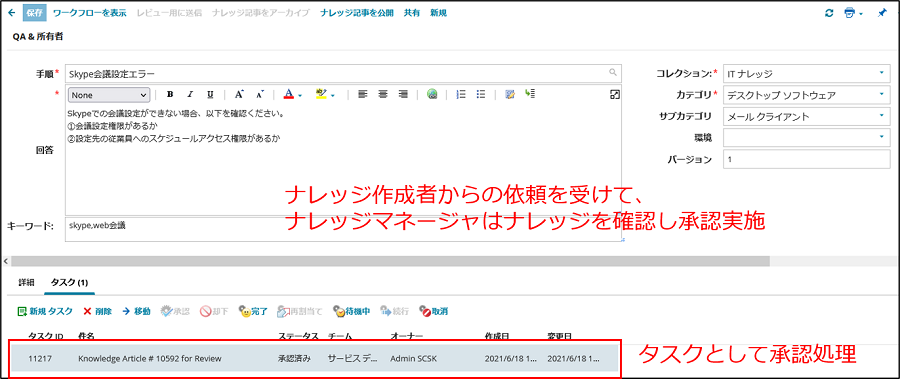
Task: Insert a hyperlink using globe icon
Action: 432,95
